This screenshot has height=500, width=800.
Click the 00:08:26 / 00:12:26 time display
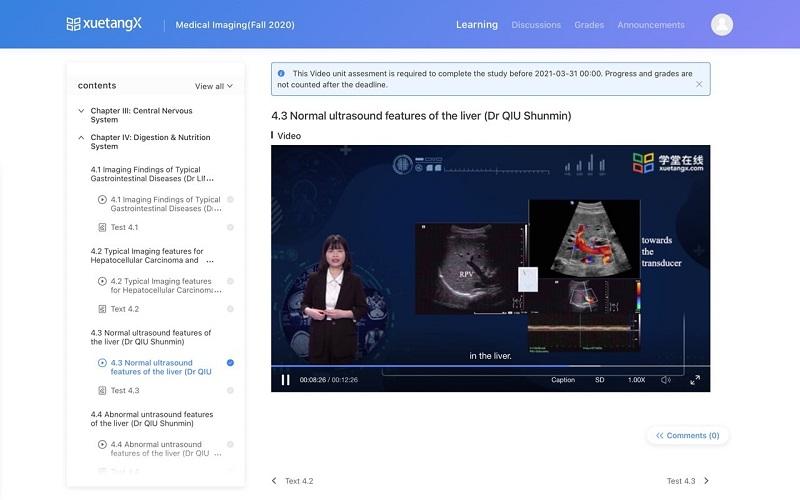point(329,380)
